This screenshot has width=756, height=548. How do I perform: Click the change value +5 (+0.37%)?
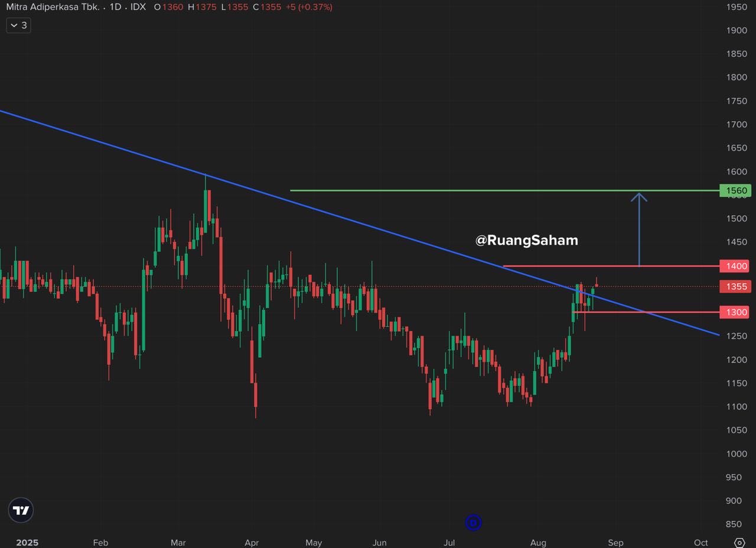pyautogui.click(x=309, y=7)
